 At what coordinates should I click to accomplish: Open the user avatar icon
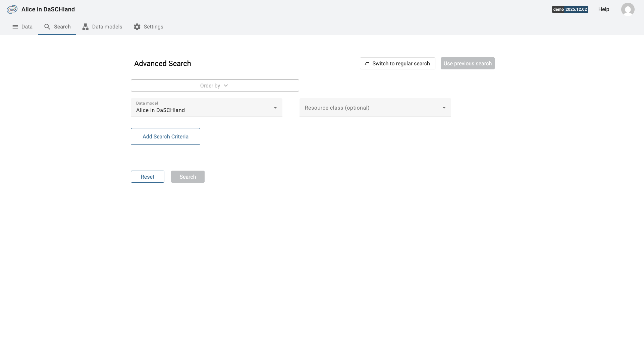coord(628,9)
